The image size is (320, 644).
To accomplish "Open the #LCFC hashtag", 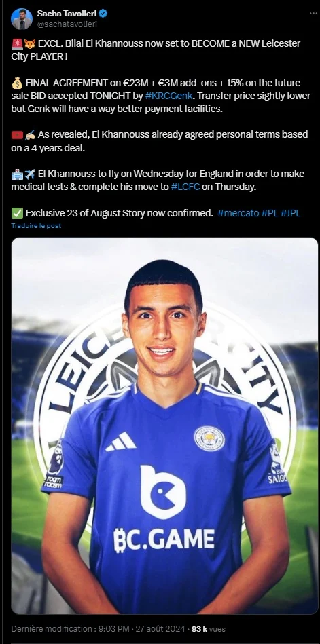I will point(185,187).
